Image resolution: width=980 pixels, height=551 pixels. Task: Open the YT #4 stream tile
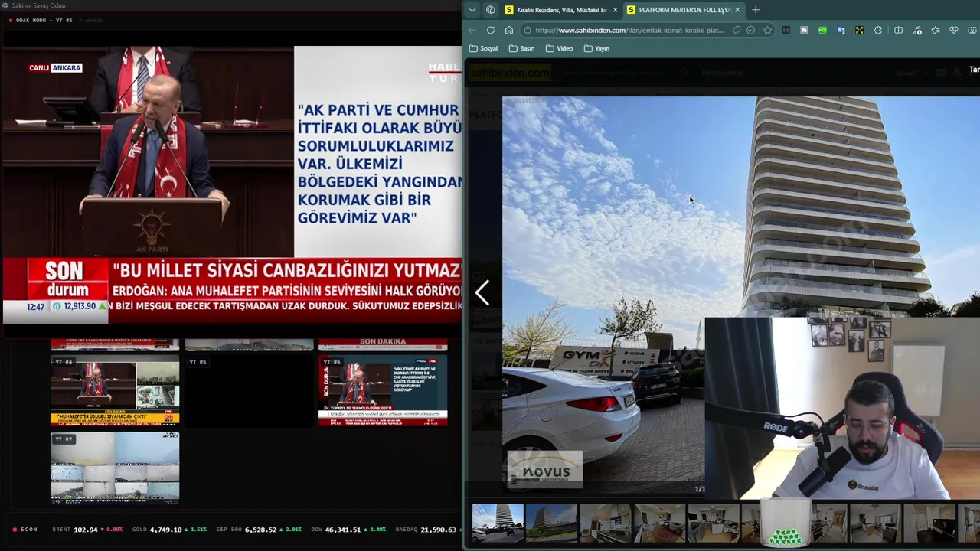pos(115,390)
